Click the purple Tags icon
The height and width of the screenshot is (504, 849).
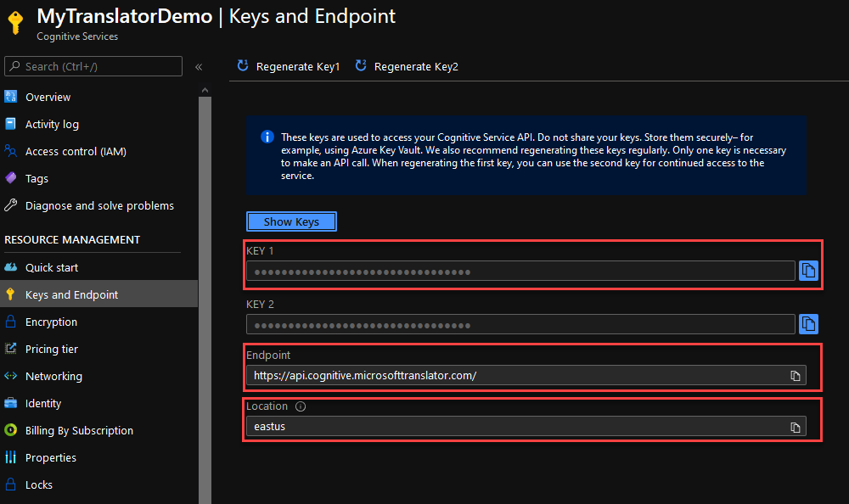point(10,178)
